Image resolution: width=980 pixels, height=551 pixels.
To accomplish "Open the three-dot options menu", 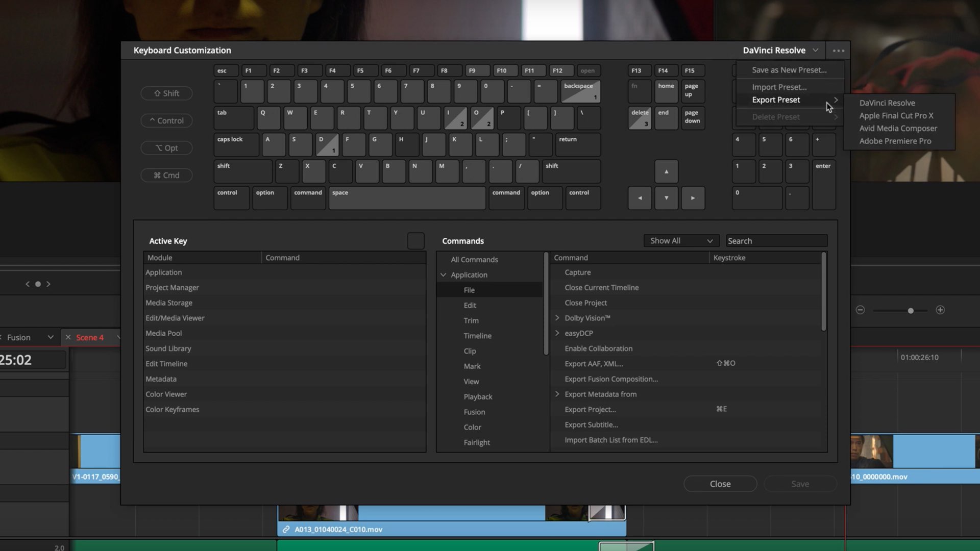I will 838,51.
